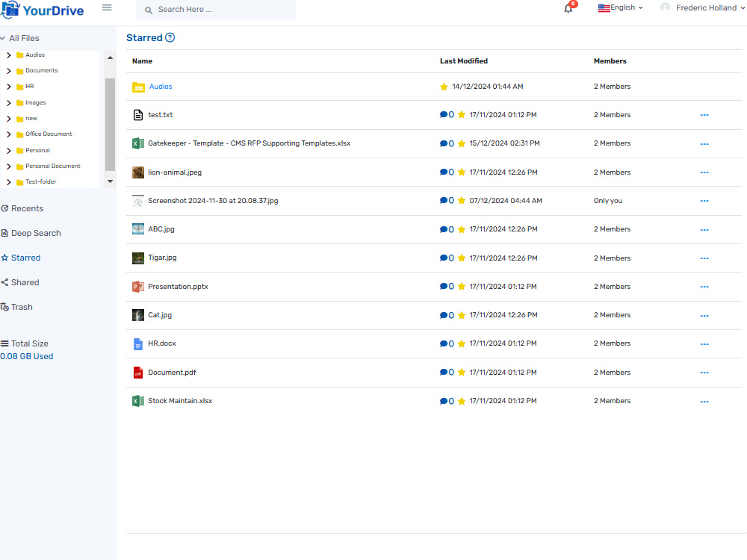Click the Word icon for HR.docx
747x560 pixels.
coord(138,343)
